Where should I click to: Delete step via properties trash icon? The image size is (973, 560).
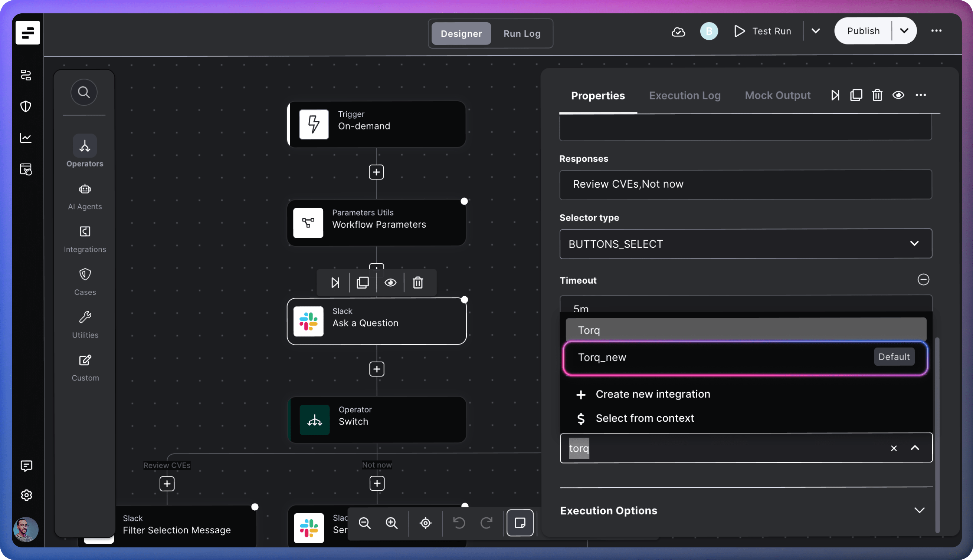pyautogui.click(x=877, y=95)
